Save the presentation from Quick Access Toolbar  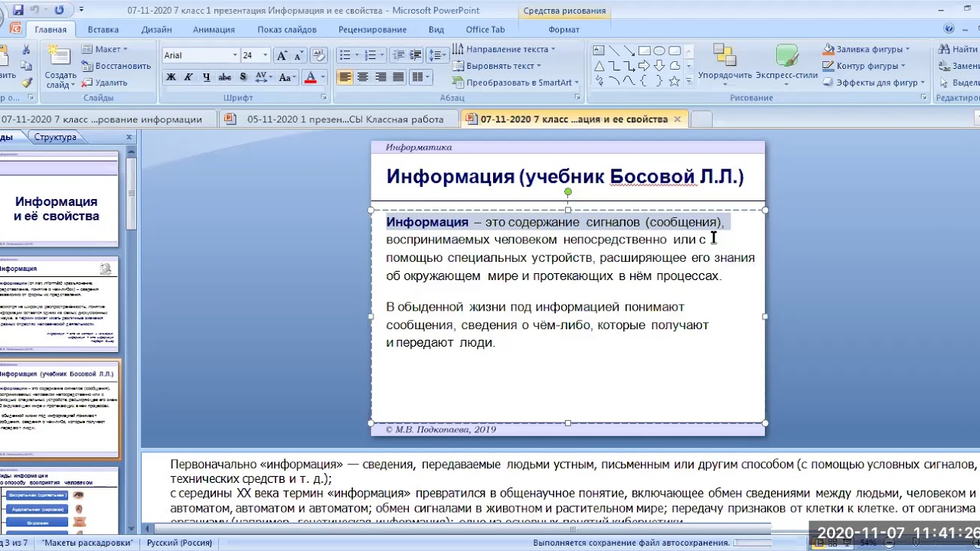coord(18,11)
